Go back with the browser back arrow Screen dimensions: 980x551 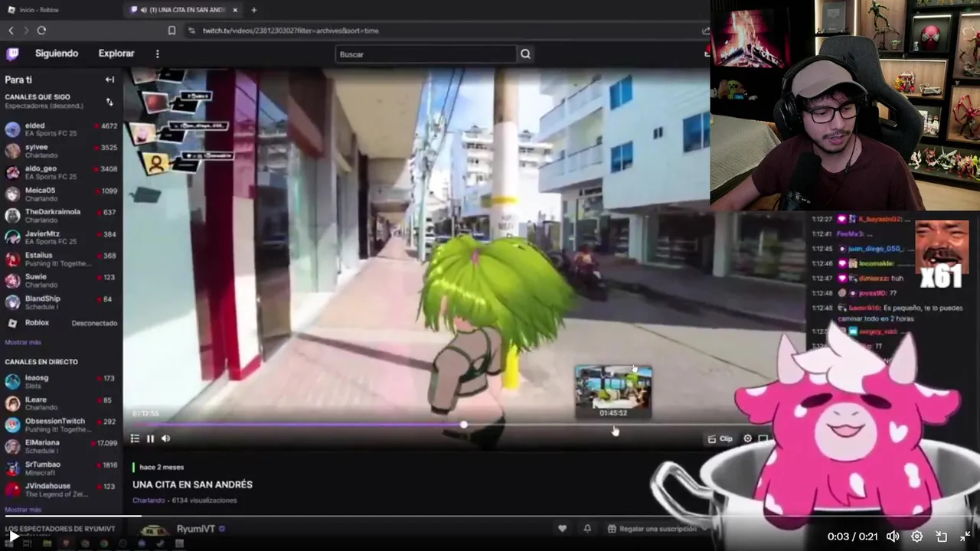pyautogui.click(x=11, y=31)
